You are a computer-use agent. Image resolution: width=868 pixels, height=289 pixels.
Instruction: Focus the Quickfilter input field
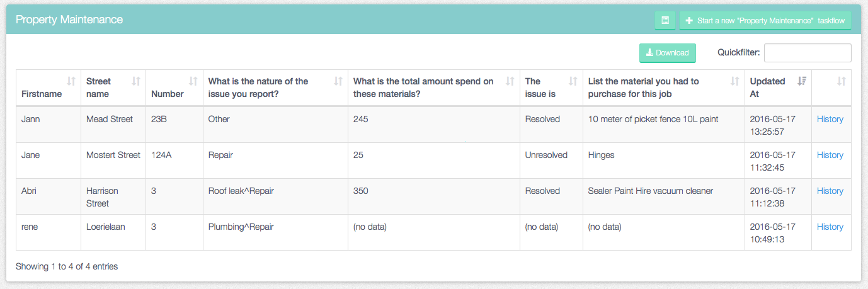click(808, 53)
